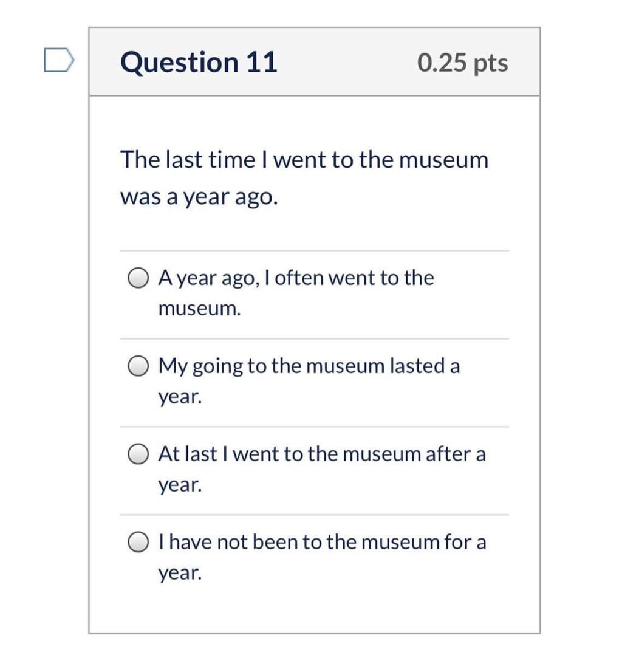Choose the "My going to the museum lasted" radio
Image resolution: width=622 pixels, height=672 pixels.
138,367
